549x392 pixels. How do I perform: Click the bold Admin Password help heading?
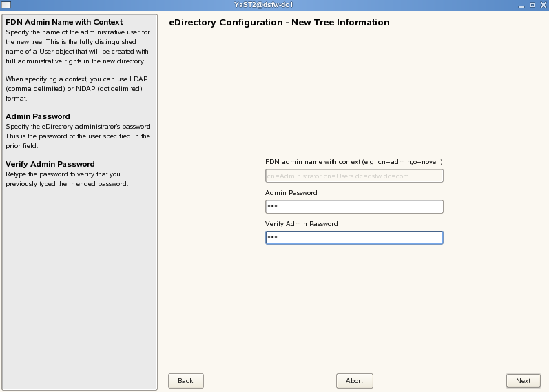pyautogui.click(x=38, y=116)
